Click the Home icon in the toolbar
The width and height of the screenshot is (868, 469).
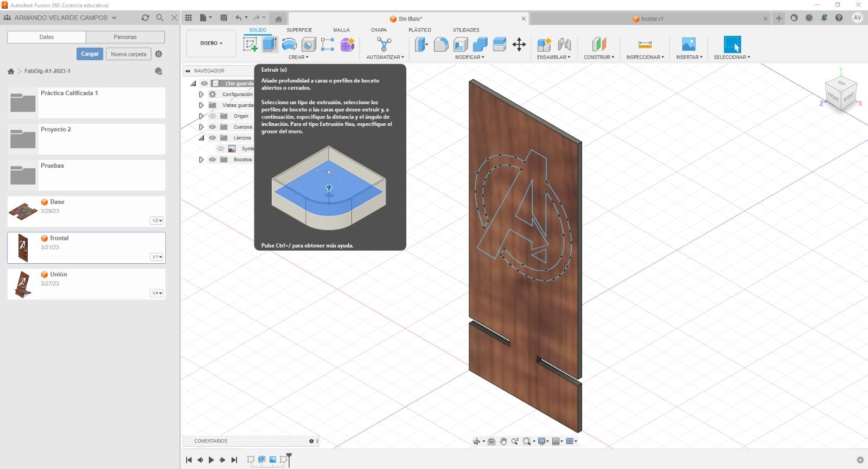tap(278, 18)
